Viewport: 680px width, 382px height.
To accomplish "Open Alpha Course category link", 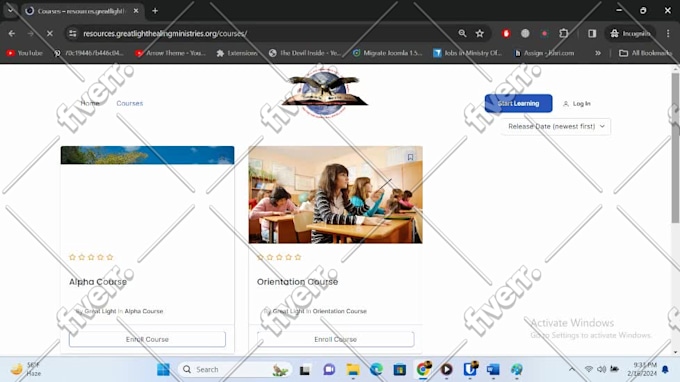I will (x=144, y=311).
